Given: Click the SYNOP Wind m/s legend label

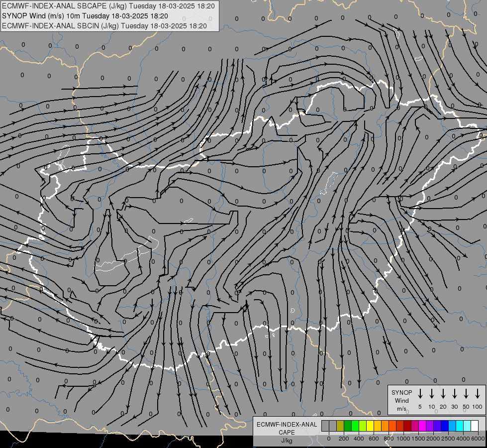Looking at the screenshot, I should coord(401,400).
